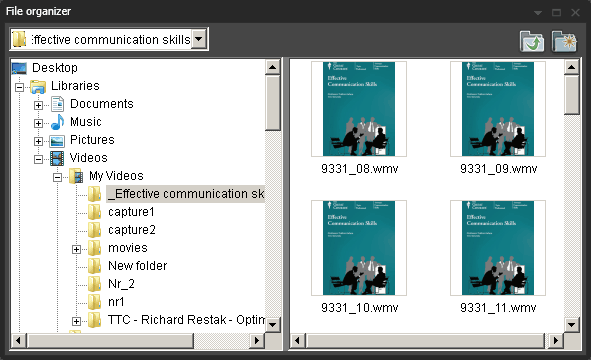The image size is (591, 360).
Task: Click the My Videos folder icon
Action: click(76, 176)
